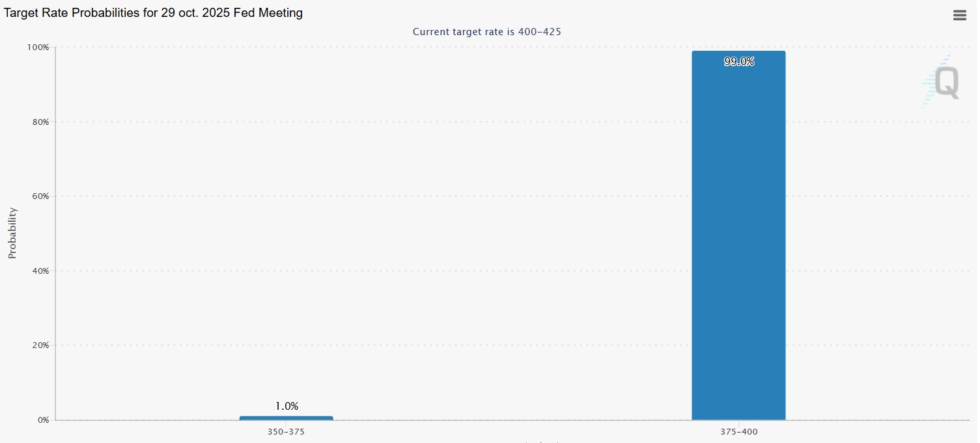Open the chart hamburger context menu
This screenshot has width=980, height=443.
point(959,16)
